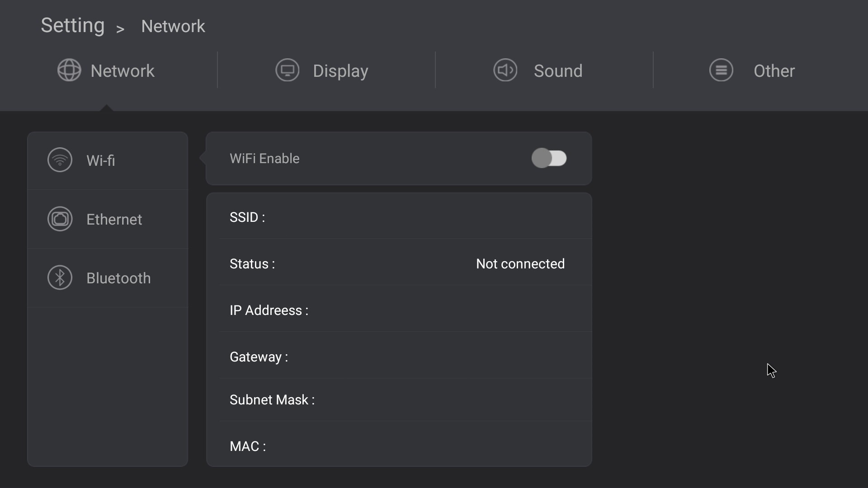Open the Other settings tab

[x=752, y=70]
